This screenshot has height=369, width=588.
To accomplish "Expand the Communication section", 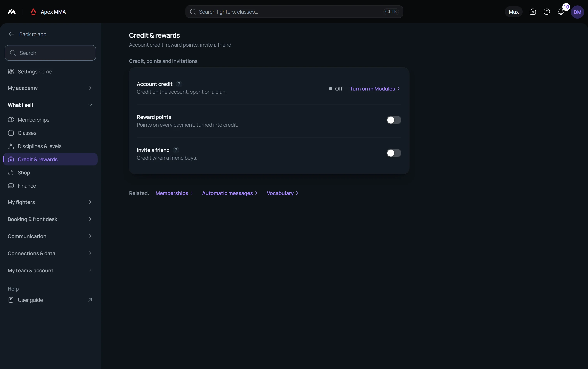I will [50, 236].
